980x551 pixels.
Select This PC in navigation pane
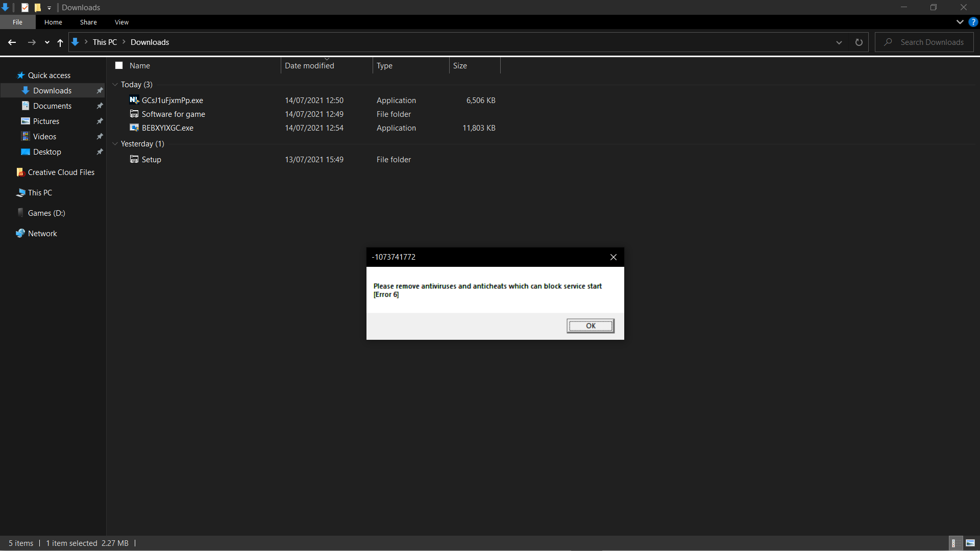coord(40,193)
